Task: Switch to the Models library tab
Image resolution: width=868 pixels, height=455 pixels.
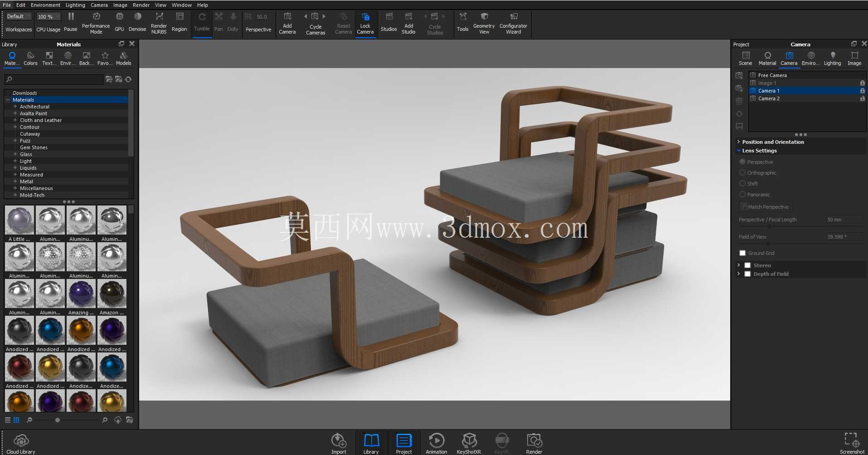Action: tap(123, 59)
